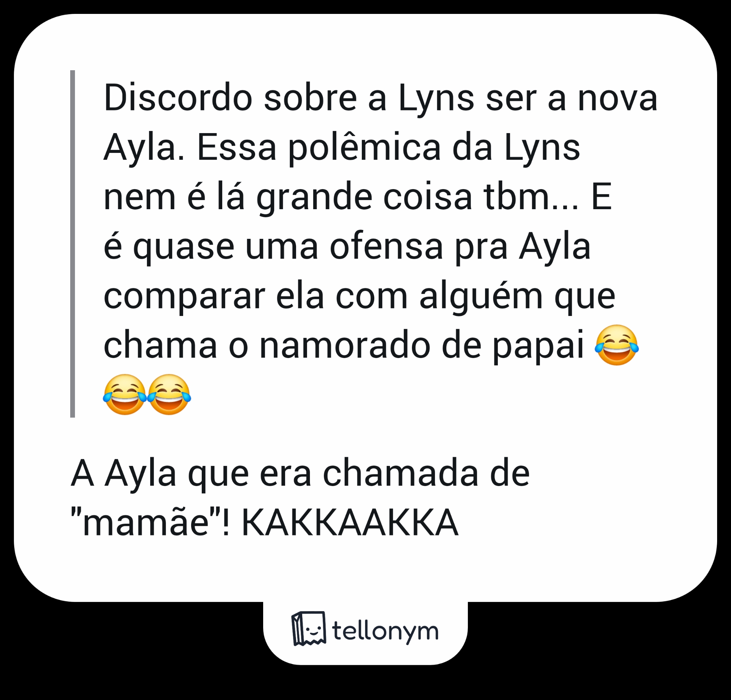Click the rightmost laughing emoji on the last quote line

pyautogui.click(x=169, y=394)
